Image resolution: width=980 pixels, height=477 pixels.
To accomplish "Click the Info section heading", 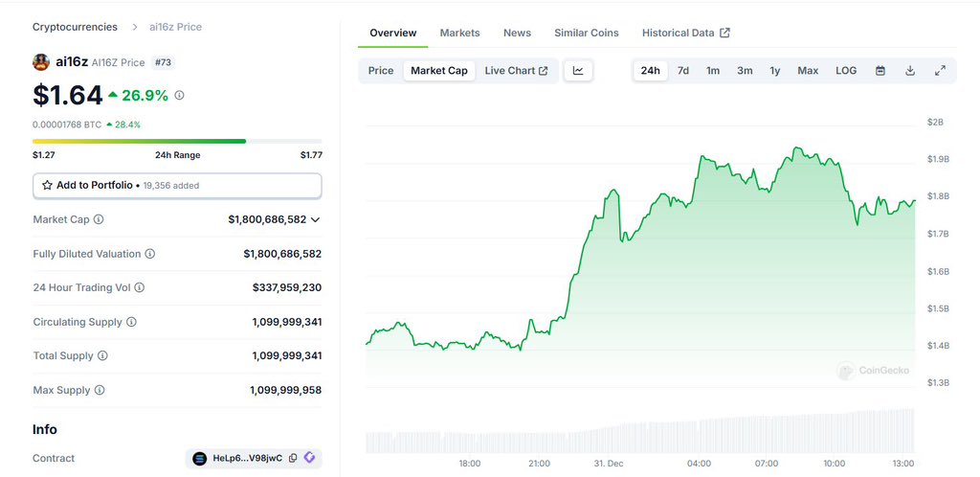I will 45,429.
